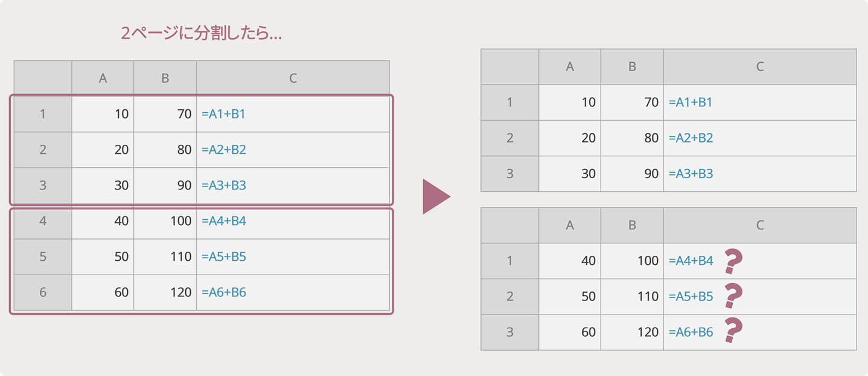The image size is (868, 376).
Task: Click blank corner cell of left table
Action: [43, 78]
